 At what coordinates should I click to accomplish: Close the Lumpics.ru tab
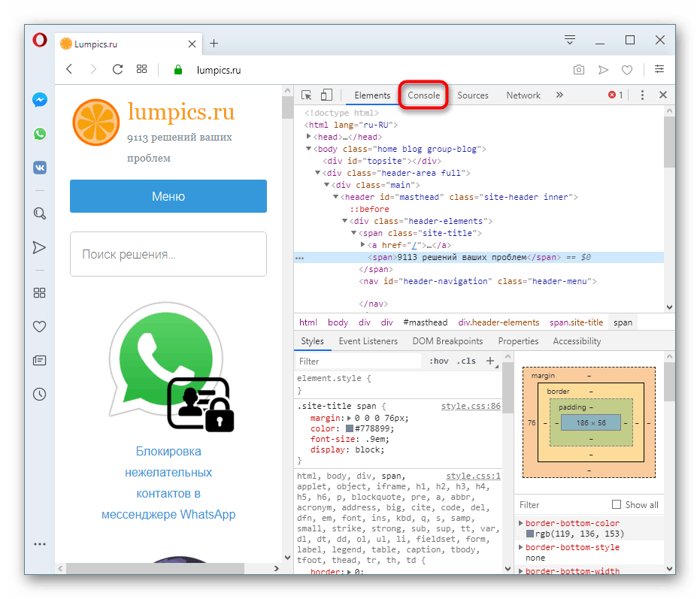(x=192, y=44)
